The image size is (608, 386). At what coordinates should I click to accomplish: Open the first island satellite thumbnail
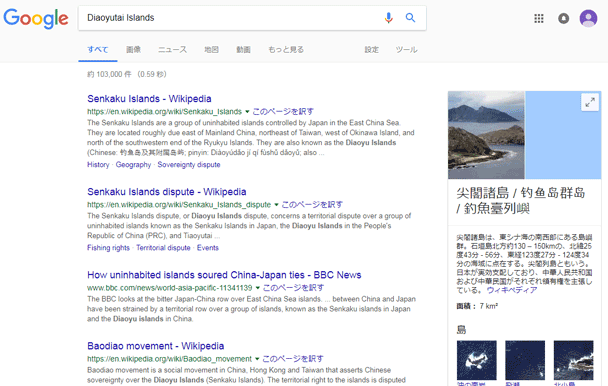[477, 360]
